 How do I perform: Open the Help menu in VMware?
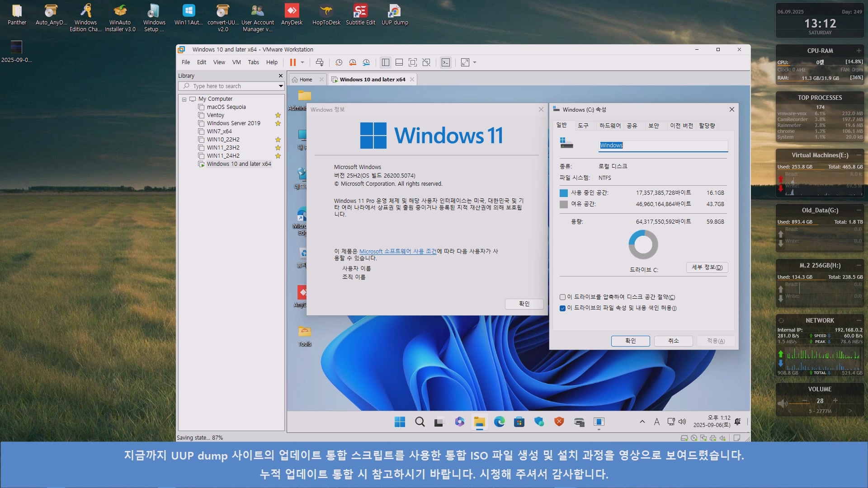(x=272, y=62)
